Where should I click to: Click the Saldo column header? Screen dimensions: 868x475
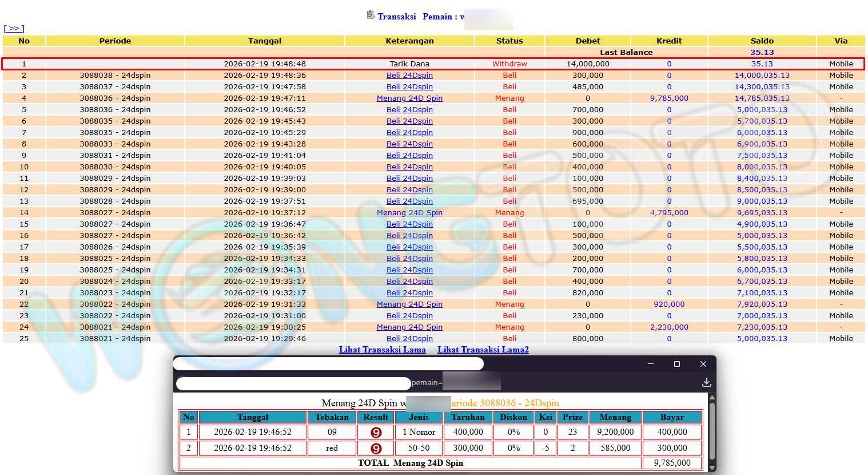coord(762,41)
